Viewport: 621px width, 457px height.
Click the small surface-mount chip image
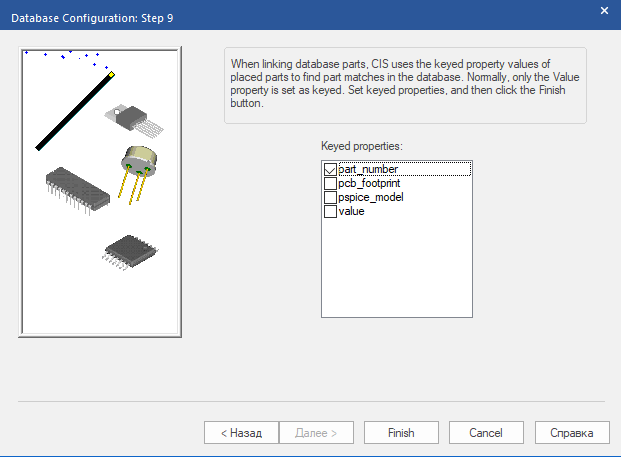tap(129, 250)
